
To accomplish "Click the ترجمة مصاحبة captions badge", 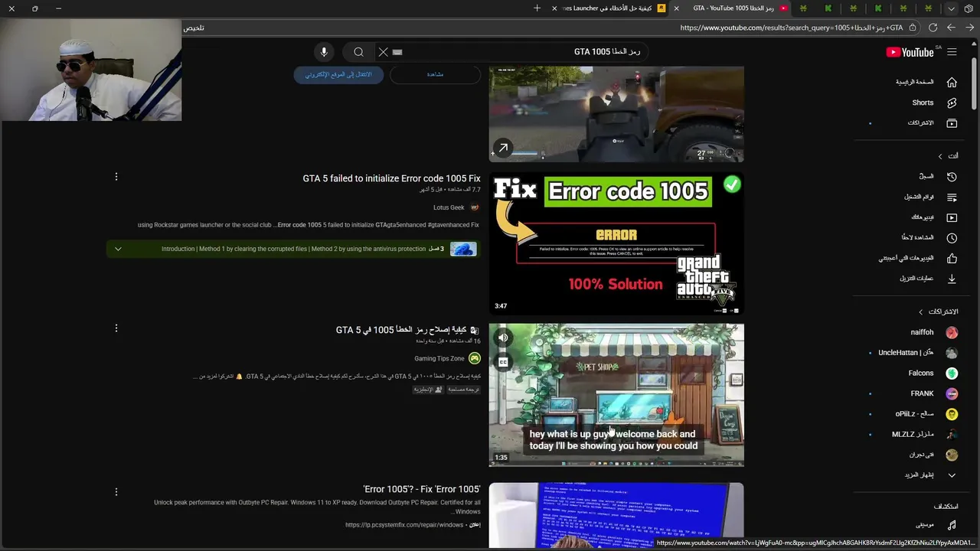I will [463, 390].
